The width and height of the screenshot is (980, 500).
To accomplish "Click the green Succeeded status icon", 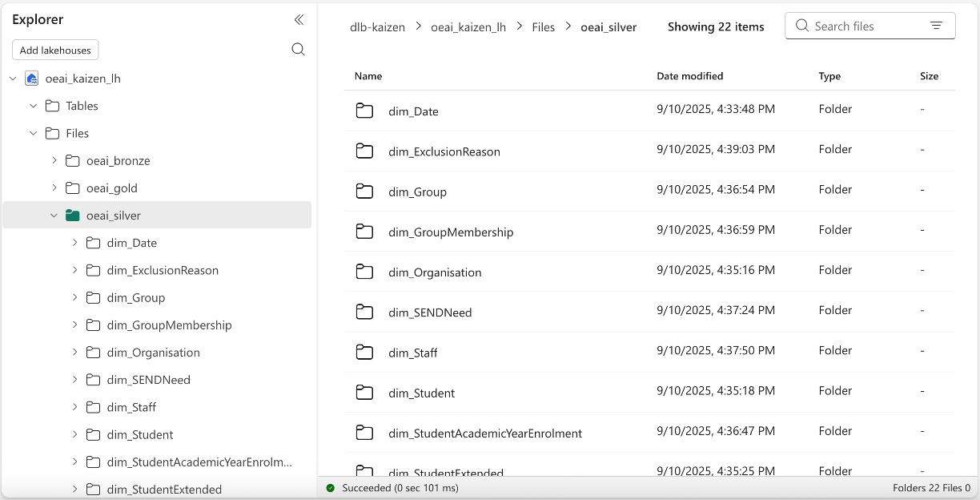I will tap(331, 487).
